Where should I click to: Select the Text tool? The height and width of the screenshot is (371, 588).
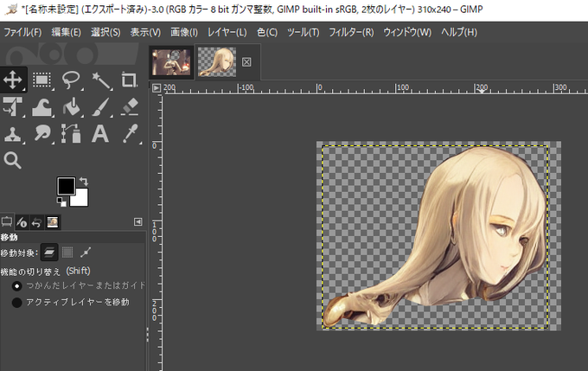tap(100, 133)
